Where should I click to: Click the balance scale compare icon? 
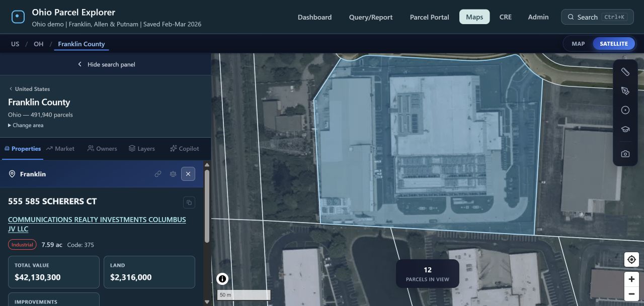(x=173, y=174)
